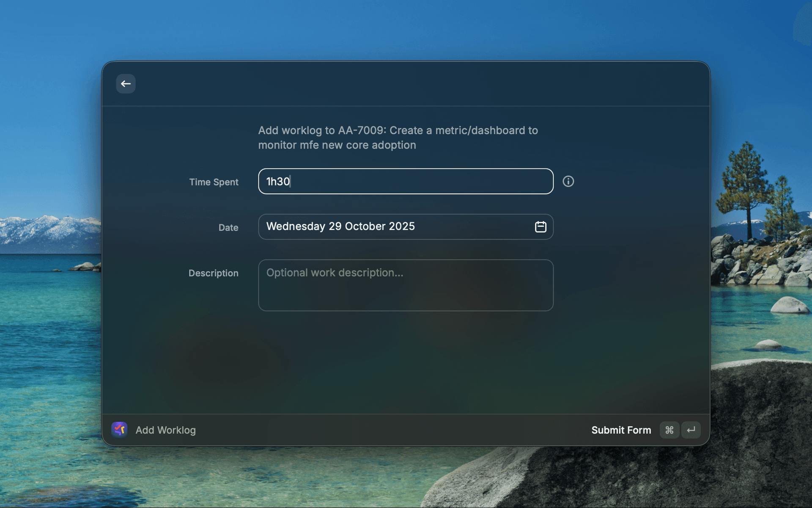Submit the worklog with Submit Form
This screenshot has height=508, width=812.
621,430
